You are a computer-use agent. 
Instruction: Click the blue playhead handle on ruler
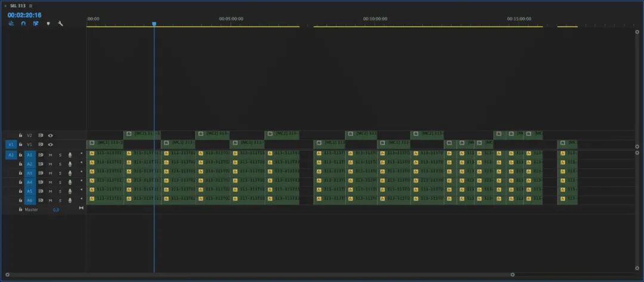click(154, 24)
